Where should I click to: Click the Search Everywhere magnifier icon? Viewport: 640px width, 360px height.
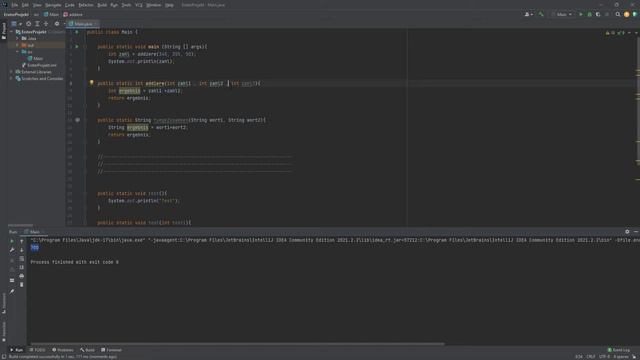[x=618, y=14]
